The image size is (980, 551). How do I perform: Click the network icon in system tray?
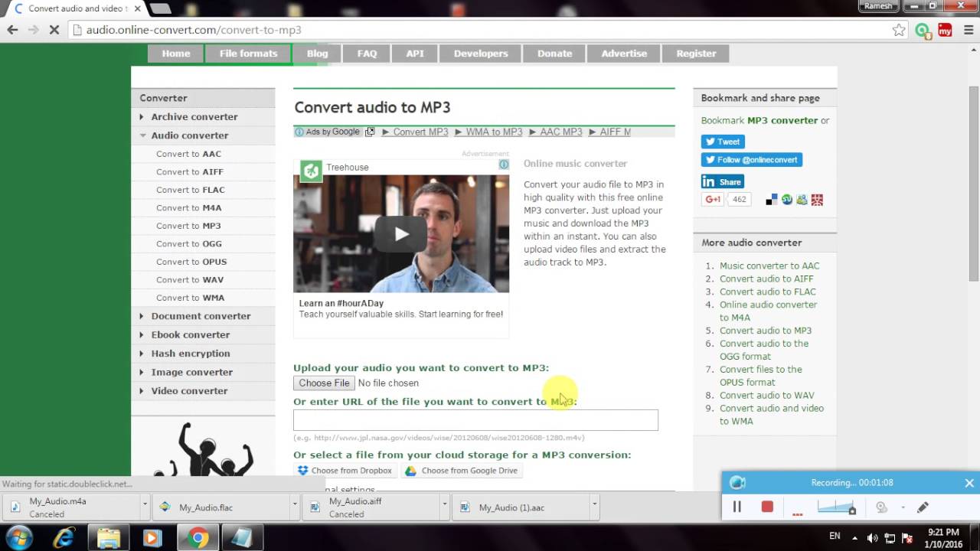890,538
